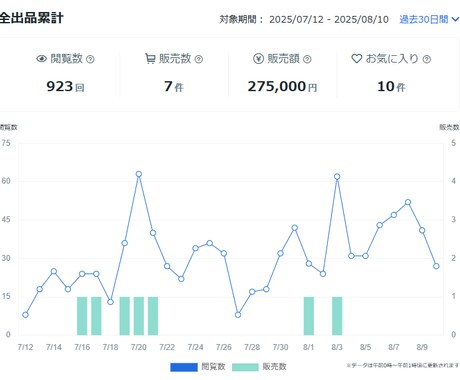Select the 8/8 data point
This screenshot has height=380, width=460.
[408, 202]
